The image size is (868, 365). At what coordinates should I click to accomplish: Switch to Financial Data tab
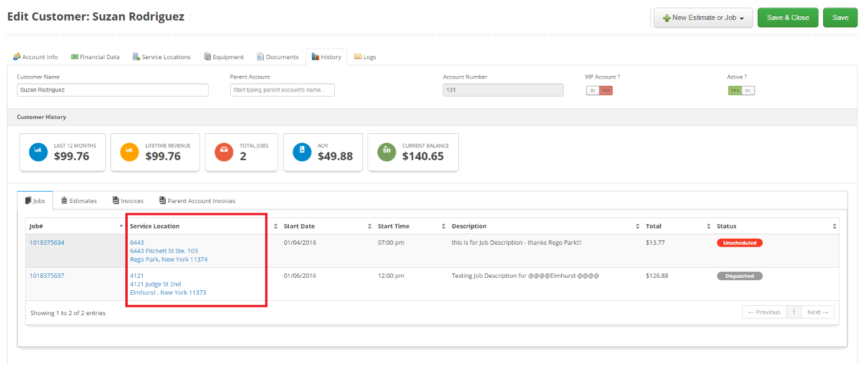(x=95, y=57)
